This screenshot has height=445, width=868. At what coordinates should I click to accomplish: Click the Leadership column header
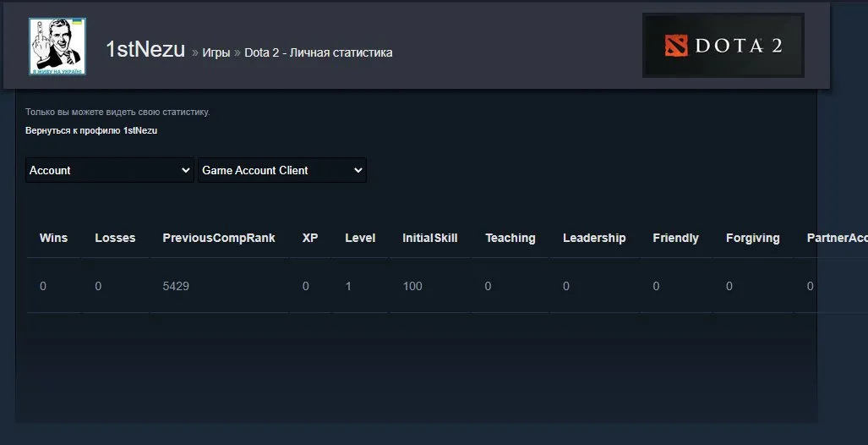[x=594, y=239]
